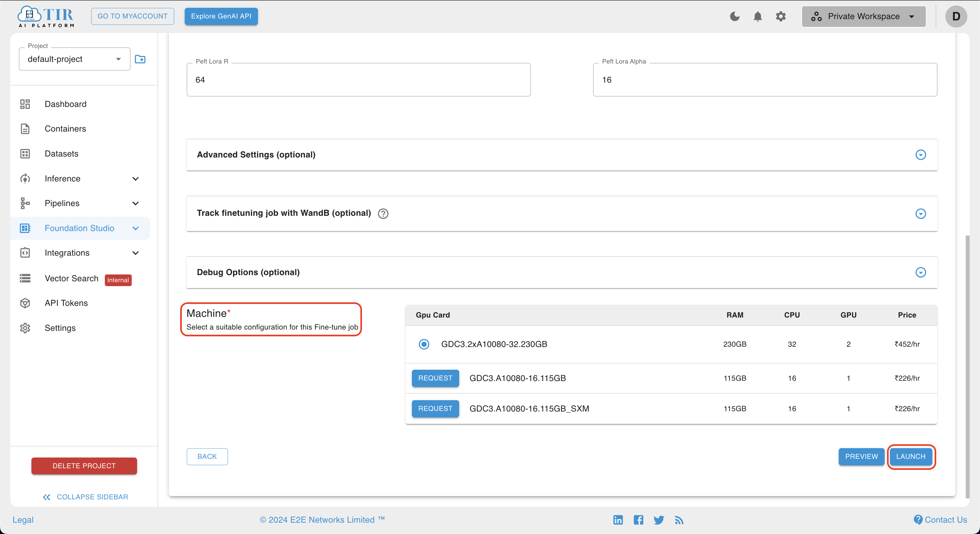The width and height of the screenshot is (980, 534).
Task: Select the GDC3.2xA10080-32.230GB radio button
Action: click(x=424, y=344)
